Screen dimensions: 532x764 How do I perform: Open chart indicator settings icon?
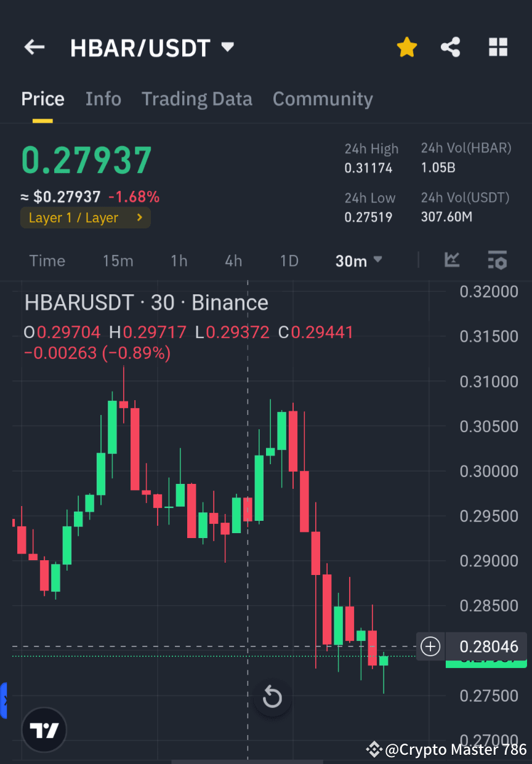(498, 260)
